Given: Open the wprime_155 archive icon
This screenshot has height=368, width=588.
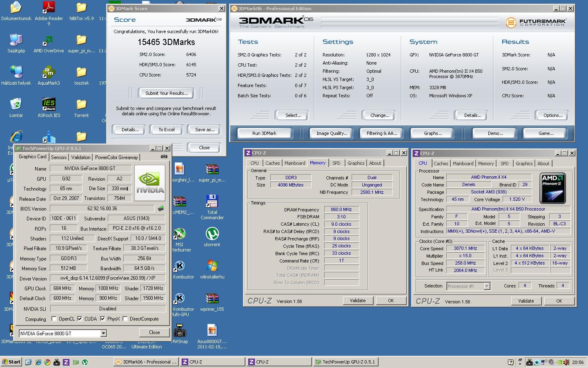Looking at the screenshot, I should coord(212,302).
